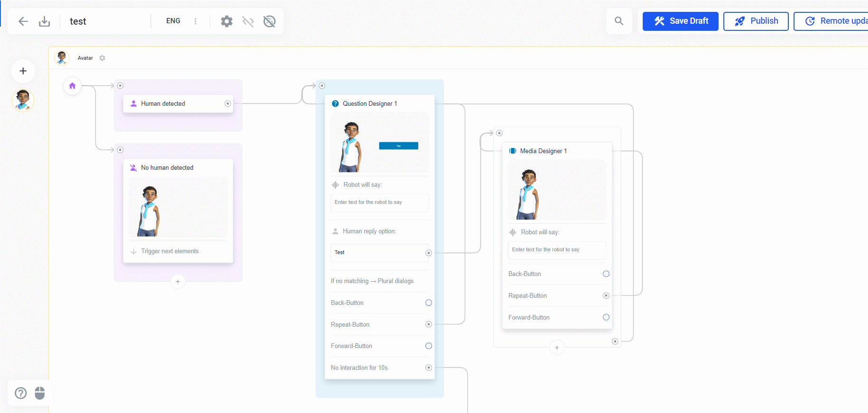Screen dimensions: 868x413
Task: Click the Human detected person icon
Action: click(x=134, y=103)
